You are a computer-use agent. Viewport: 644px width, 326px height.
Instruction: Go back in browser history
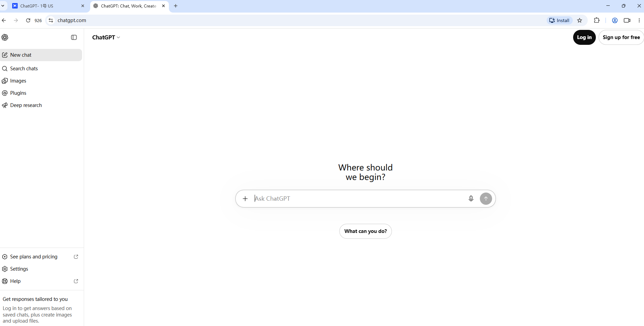[x=4, y=20]
